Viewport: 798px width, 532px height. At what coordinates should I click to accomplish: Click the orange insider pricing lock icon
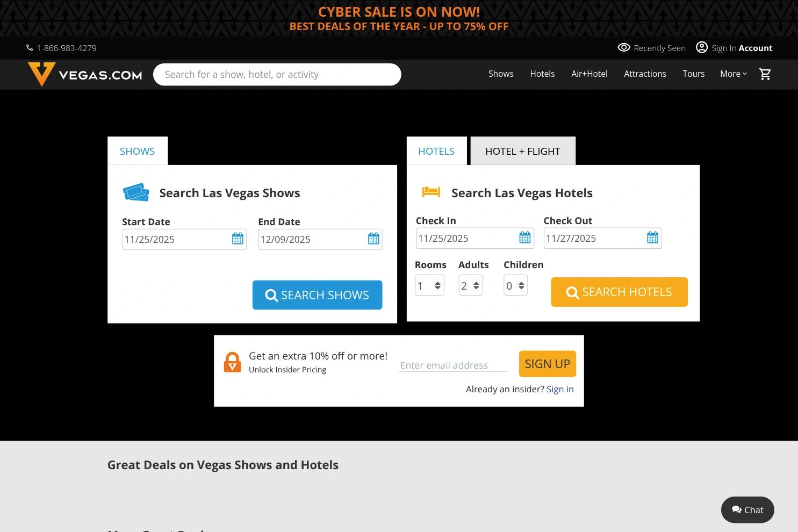[x=232, y=362]
